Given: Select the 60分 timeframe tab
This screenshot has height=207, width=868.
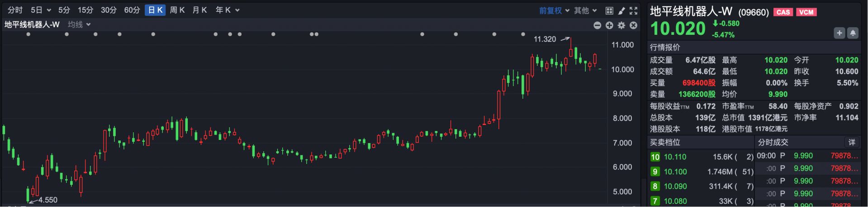Looking at the screenshot, I should pos(132,10).
